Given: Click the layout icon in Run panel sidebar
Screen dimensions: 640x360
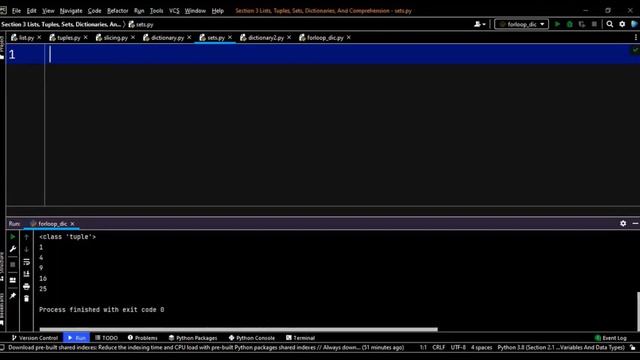Looking at the screenshot, I should (13, 280).
